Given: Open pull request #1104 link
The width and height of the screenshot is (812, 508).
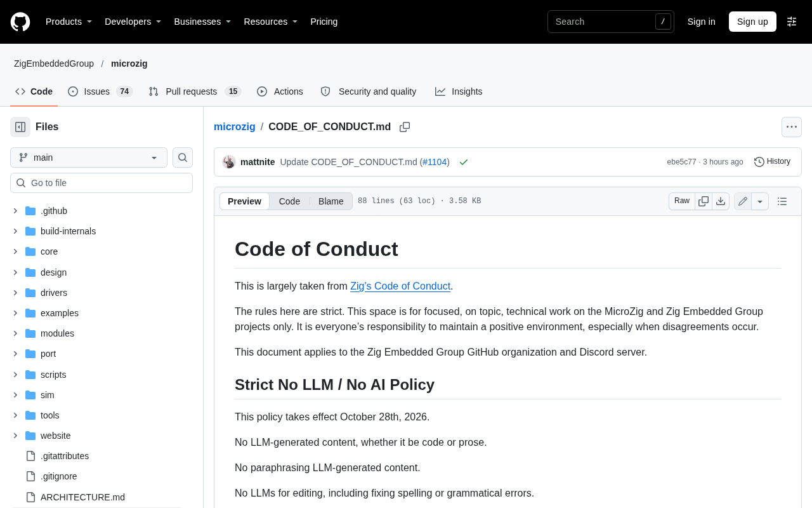Looking at the screenshot, I should click(435, 162).
